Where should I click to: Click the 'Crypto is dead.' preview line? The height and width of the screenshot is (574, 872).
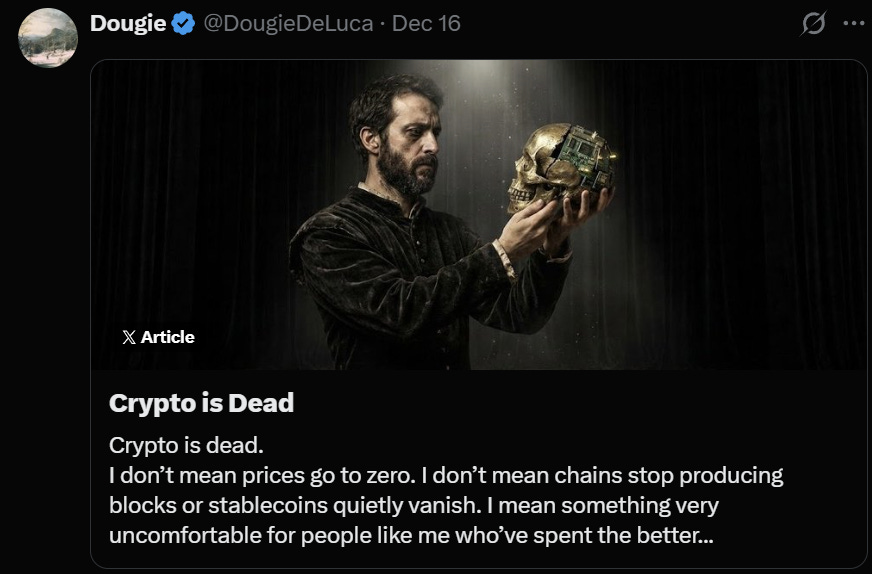(x=186, y=445)
